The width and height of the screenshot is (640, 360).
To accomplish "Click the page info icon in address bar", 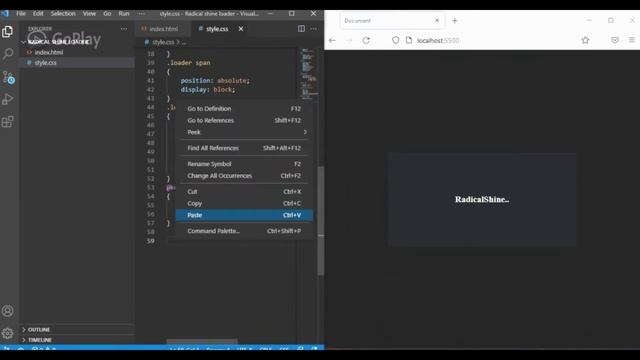I will 409,40.
